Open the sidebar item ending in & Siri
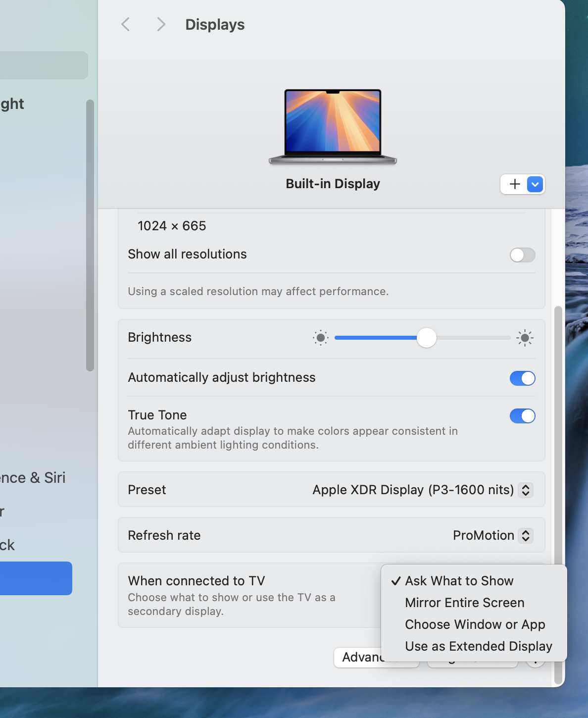 pos(33,477)
